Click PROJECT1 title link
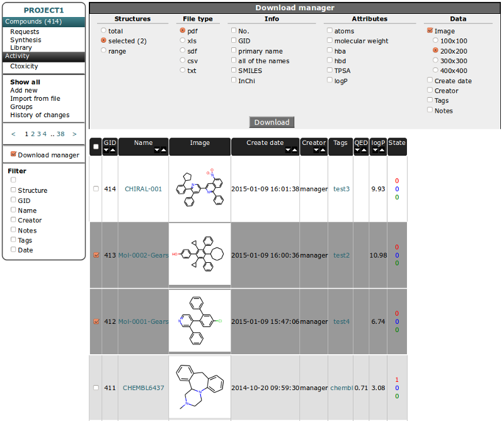 (x=43, y=10)
